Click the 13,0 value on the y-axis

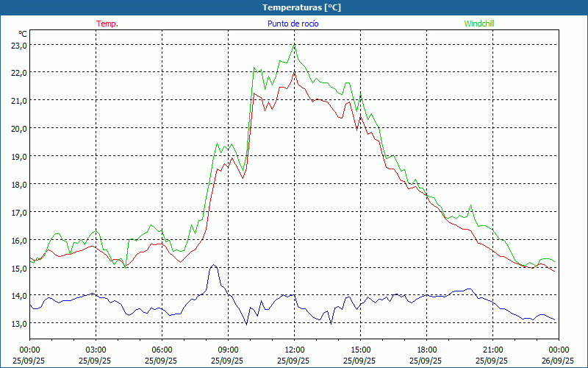(x=19, y=323)
